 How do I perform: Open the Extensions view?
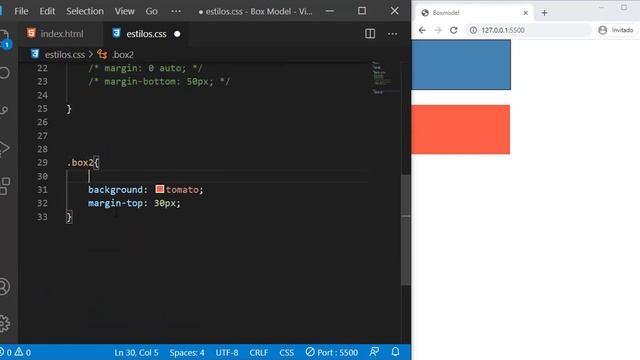(x=5, y=186)
